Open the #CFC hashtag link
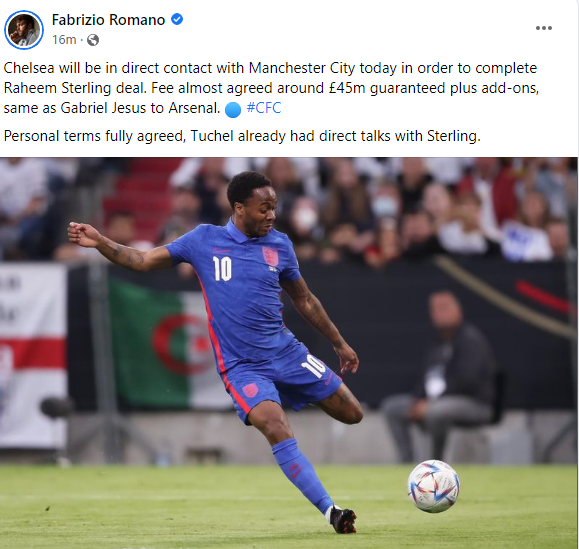The image size is (579, 549). (x=264, y=108)
